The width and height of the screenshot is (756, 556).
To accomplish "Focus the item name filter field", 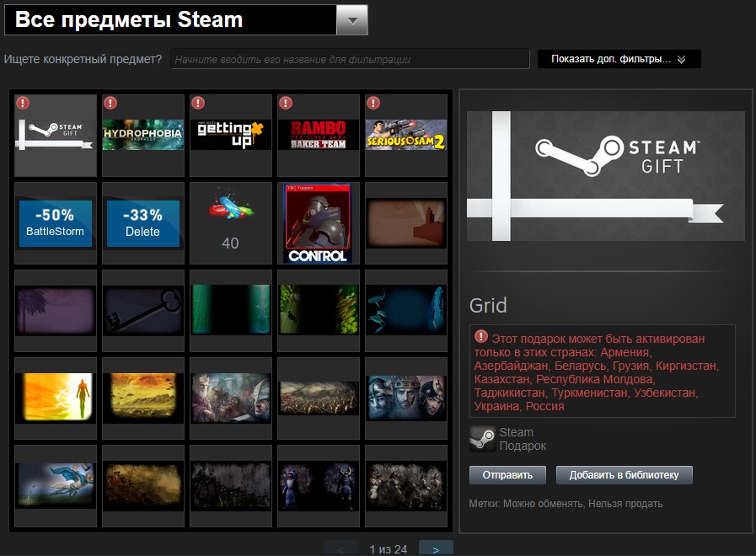I will 350,59.
